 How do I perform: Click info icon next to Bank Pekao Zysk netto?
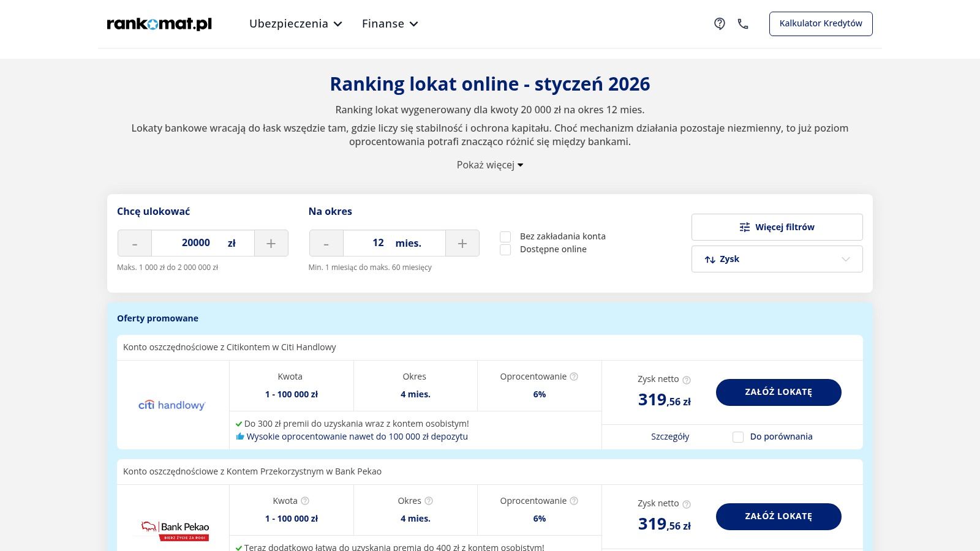(x=687, y=504)
